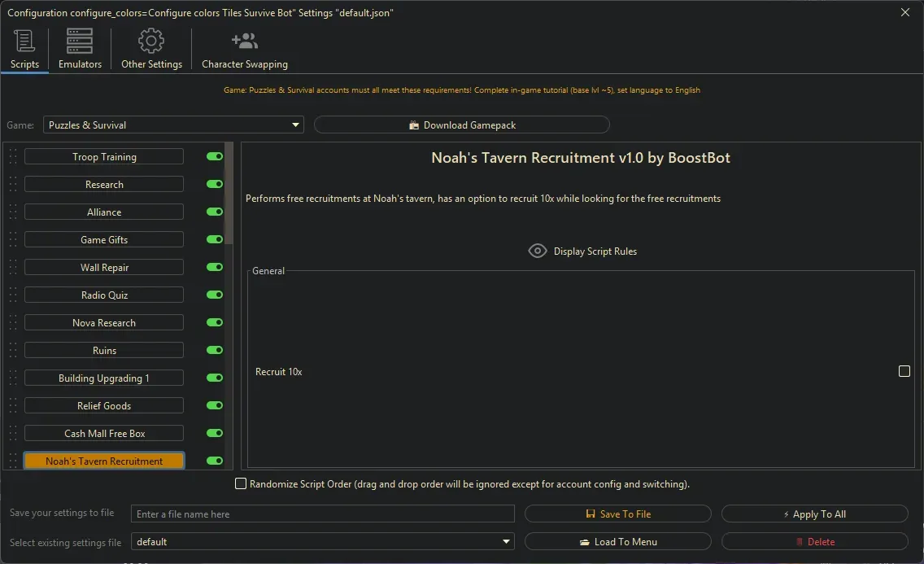924x564 pixels.
Task: Turn off the Radio Quiz toggle
Action: pyautogui.click(x=213, y=295)
